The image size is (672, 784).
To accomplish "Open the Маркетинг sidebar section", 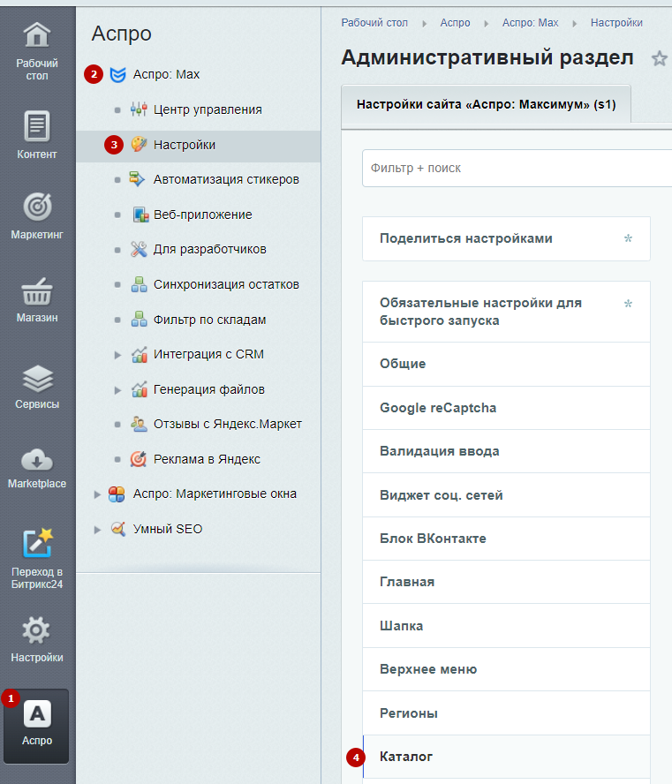I will (x=37, y=216).
